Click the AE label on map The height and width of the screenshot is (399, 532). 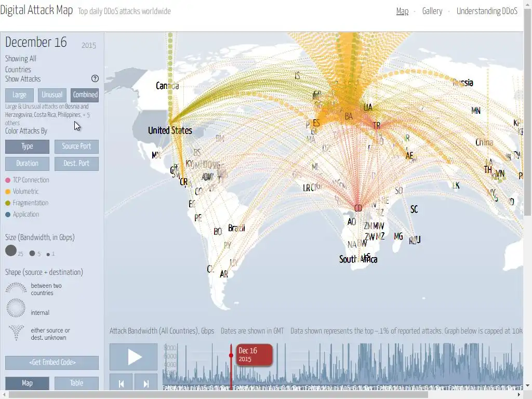pyautogui.click(x=409, y=156)
